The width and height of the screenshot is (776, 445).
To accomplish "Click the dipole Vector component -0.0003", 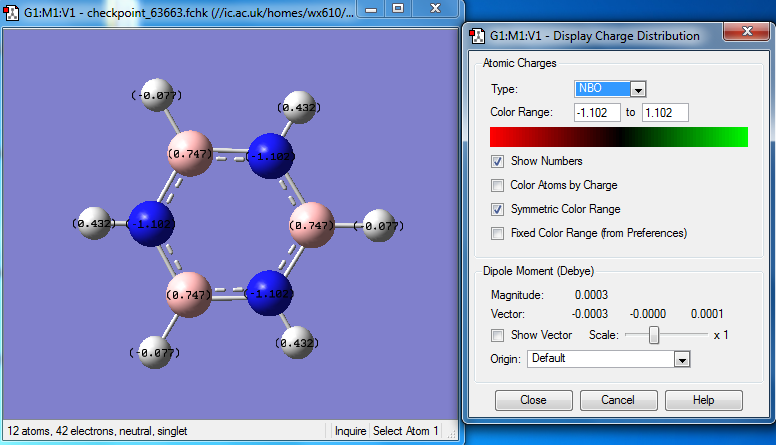I will tap(590, 314).
